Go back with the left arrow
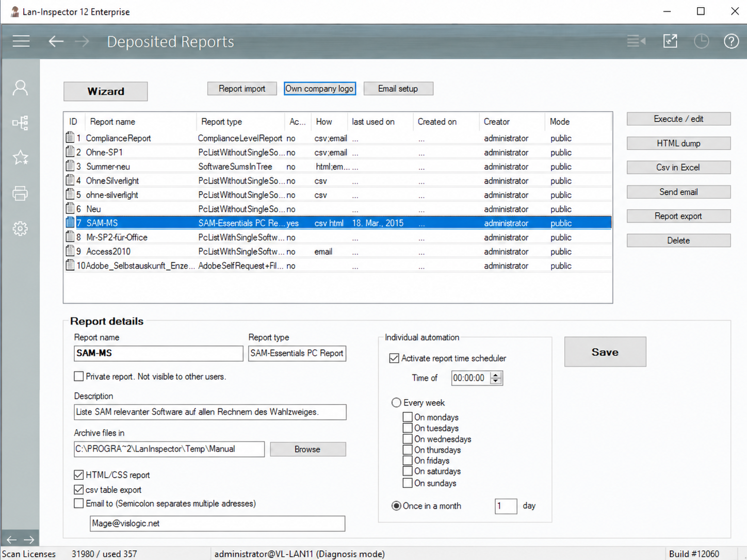 tap(56, 41)
